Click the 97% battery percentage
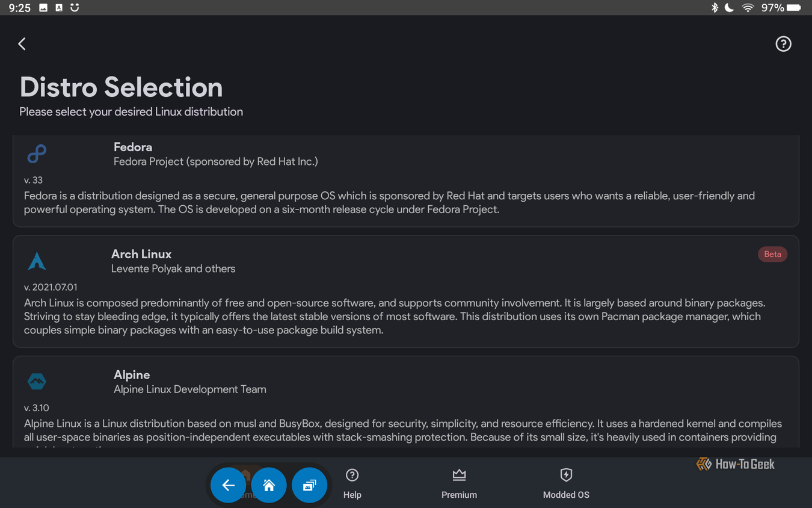 tap(772, 8)
